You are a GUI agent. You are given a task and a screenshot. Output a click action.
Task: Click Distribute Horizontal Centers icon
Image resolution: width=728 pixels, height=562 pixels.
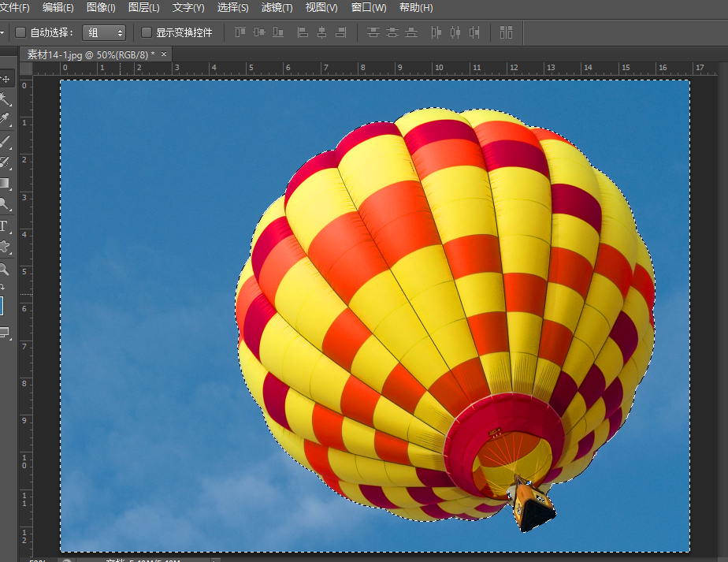tap(455, 32)
